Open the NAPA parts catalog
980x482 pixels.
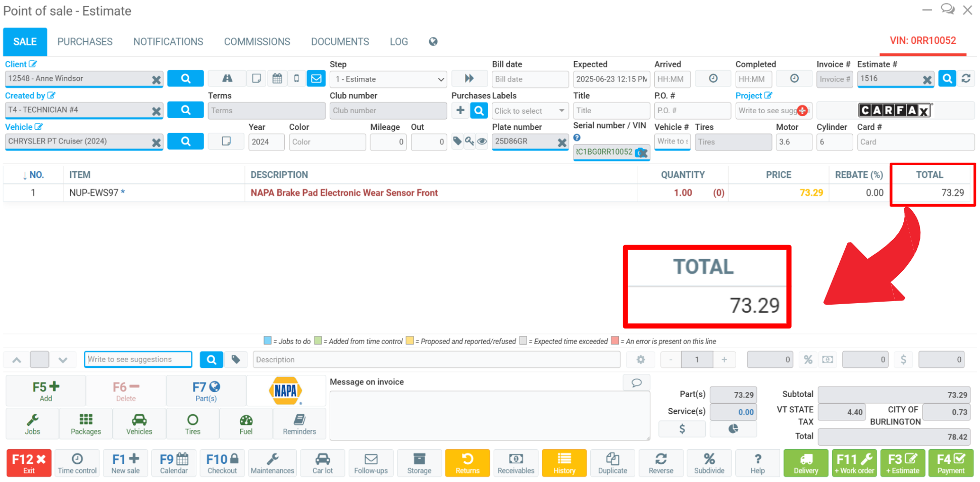click(x=286, y=391)
